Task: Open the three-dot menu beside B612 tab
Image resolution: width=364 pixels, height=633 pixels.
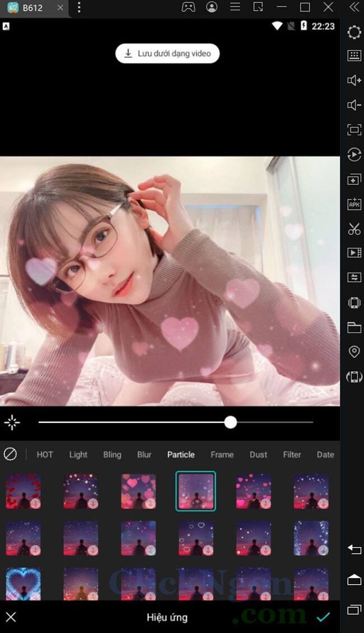Action: click(79, 7)
